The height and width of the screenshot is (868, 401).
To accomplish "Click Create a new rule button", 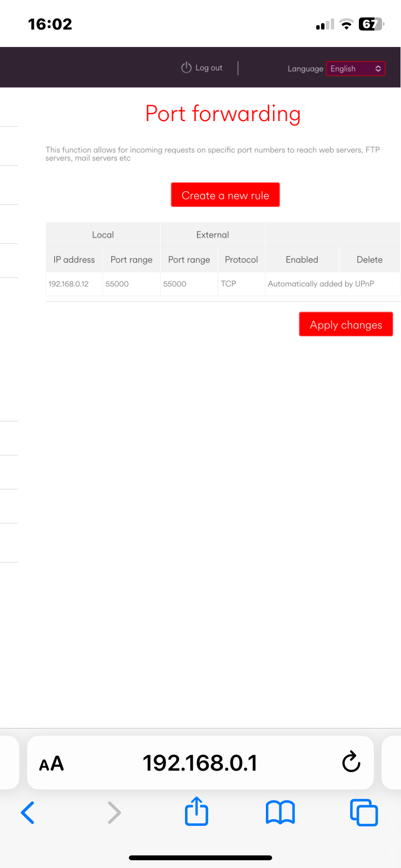I will [x=225, y=195].
